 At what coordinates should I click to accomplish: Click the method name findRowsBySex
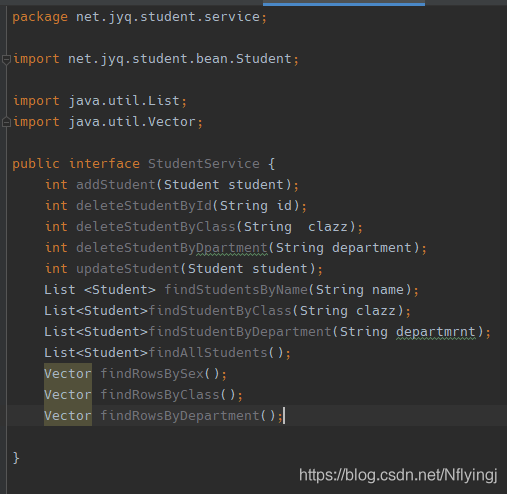(x=152, y=374)
